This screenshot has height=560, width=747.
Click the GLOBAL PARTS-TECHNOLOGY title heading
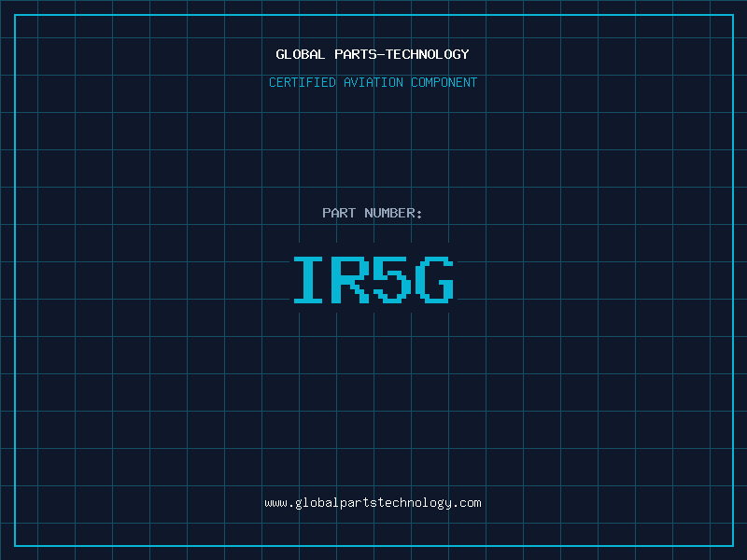click(x=373, y=54)
